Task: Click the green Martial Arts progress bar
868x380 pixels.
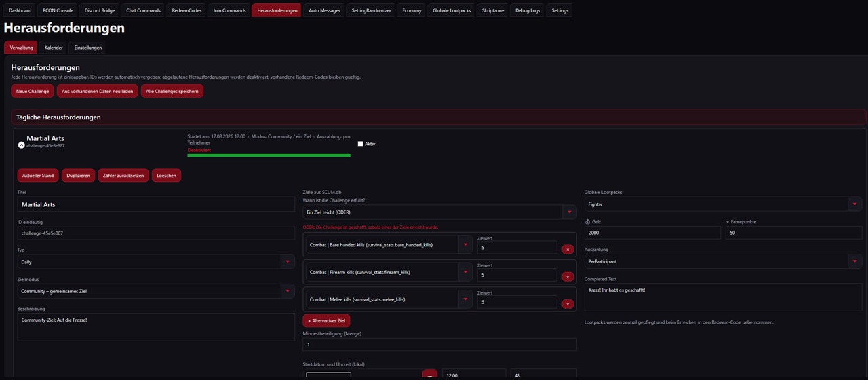Action: [x=269, y=155]
